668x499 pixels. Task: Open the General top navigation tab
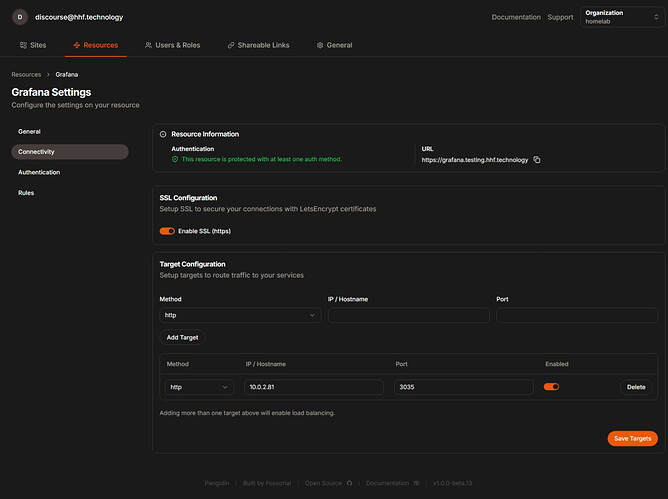point(334,45)
